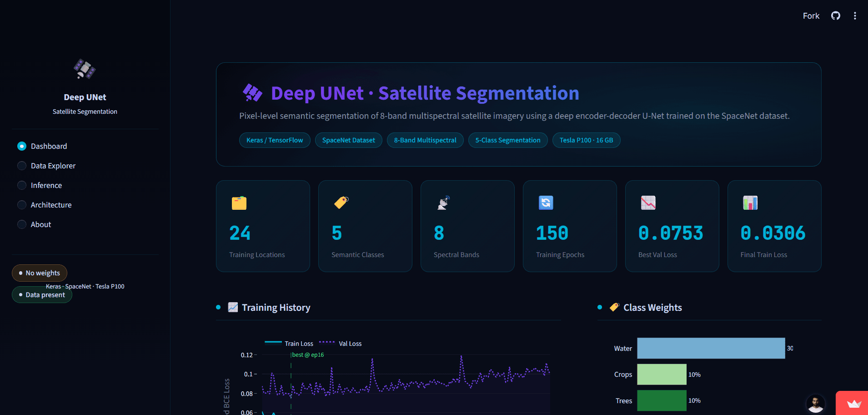Toggle the Train Loss legend entry
Image resolution: width=868 pixels, height=415 pixels.
pos(289,344)
